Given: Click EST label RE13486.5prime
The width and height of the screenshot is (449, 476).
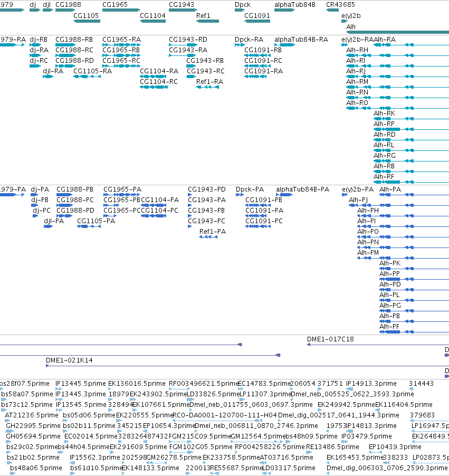Looking at the screenshot, I should click(x=332, y=447).
